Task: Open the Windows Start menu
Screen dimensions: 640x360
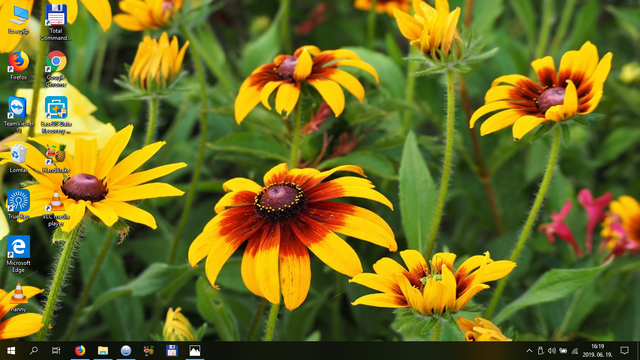Action: (x=11, y=351)
